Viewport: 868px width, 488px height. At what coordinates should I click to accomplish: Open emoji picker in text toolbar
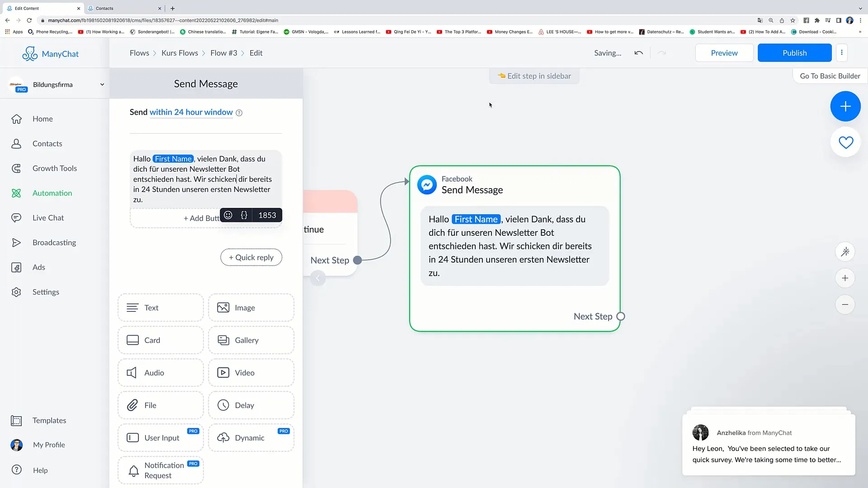228,215
